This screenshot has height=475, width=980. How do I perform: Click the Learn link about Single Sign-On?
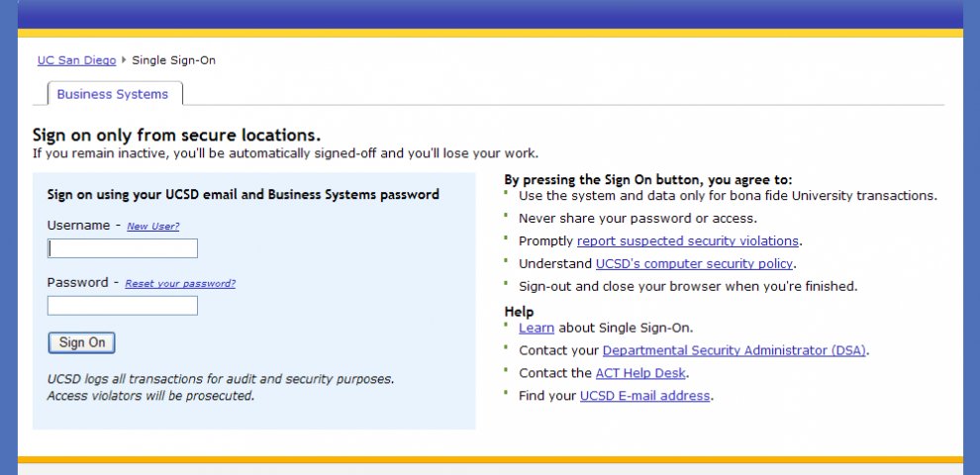coord(536,328)
